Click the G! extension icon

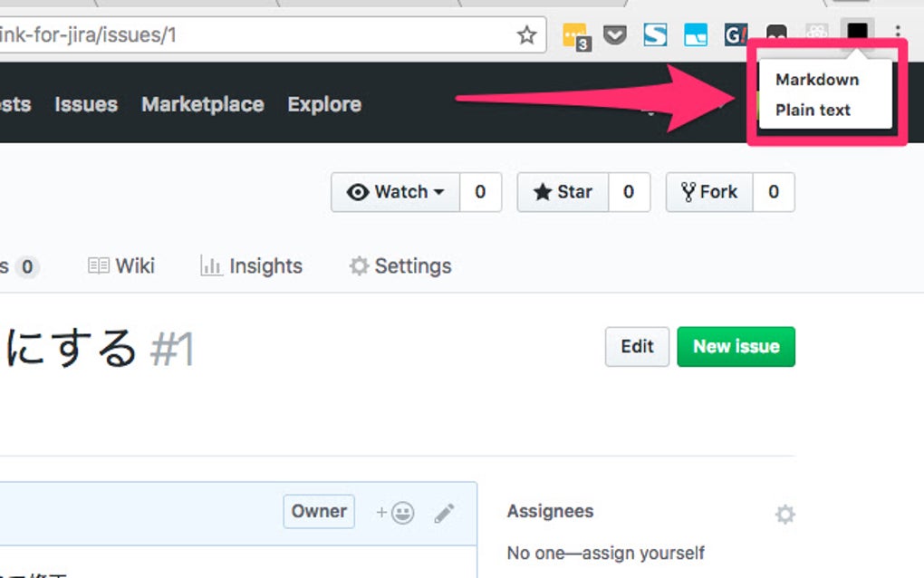[734, 36]
